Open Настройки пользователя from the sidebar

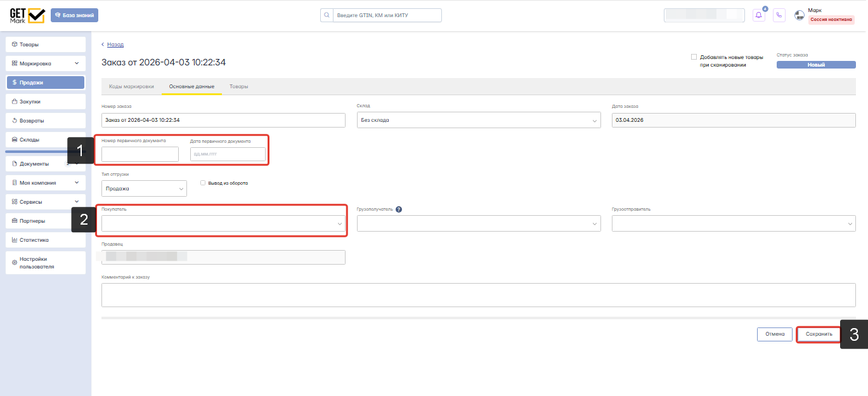point(46,263)
